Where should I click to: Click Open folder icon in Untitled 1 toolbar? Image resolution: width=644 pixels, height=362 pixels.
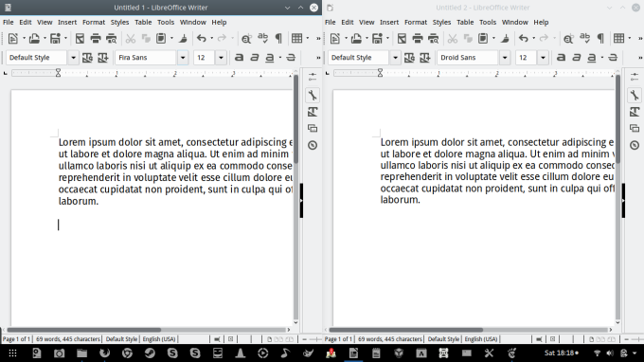tap(34, 39)
